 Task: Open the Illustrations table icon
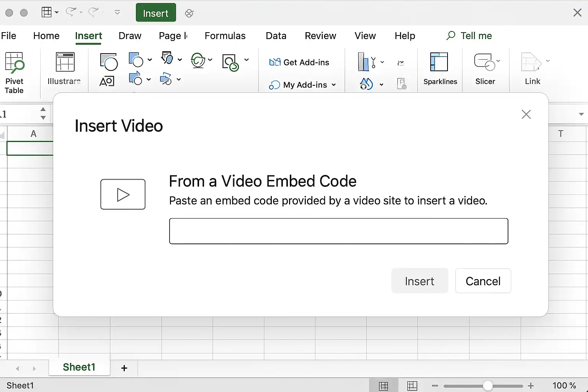point(65,62)
